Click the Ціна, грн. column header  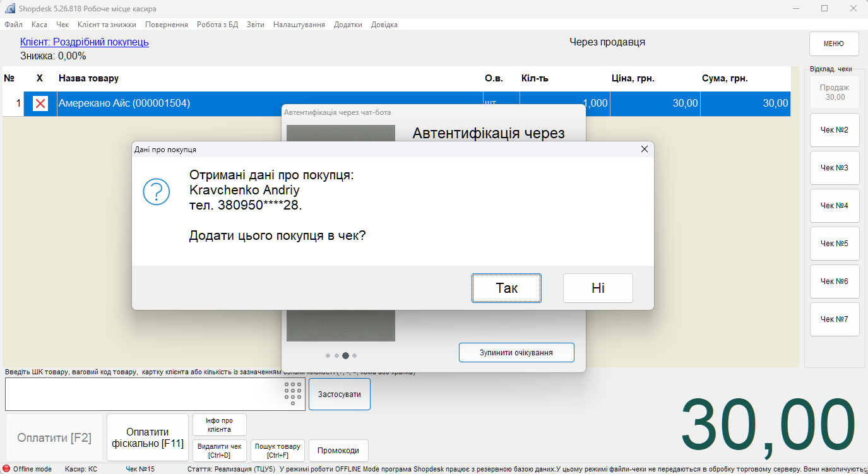633,78
